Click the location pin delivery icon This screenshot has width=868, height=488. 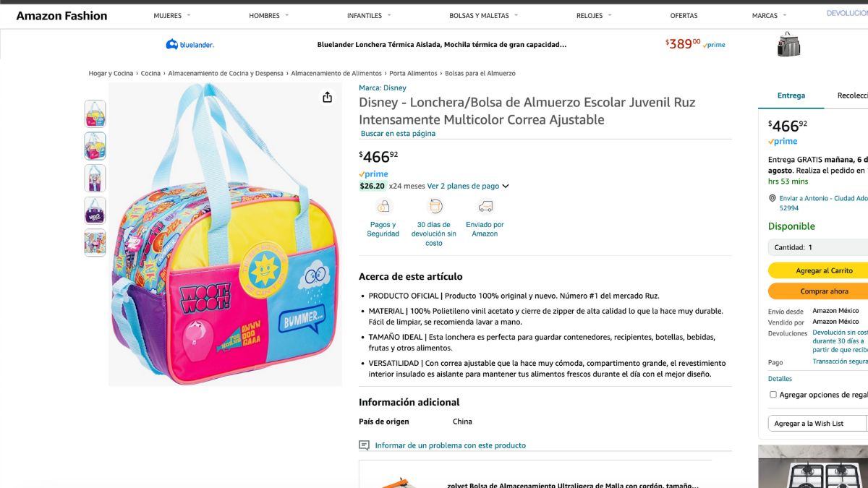click(773, 198)
